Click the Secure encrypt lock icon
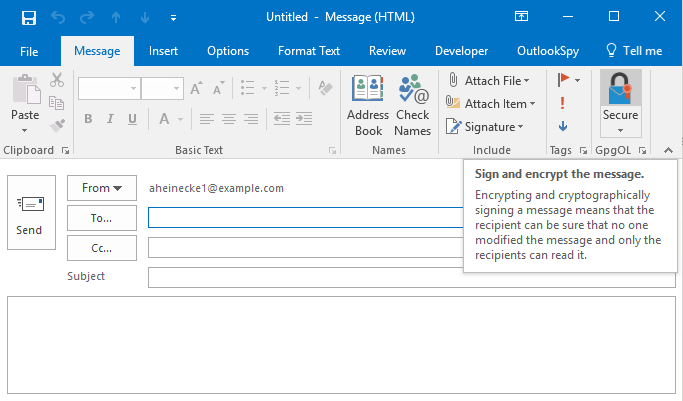683x401 pixels. 619,89
